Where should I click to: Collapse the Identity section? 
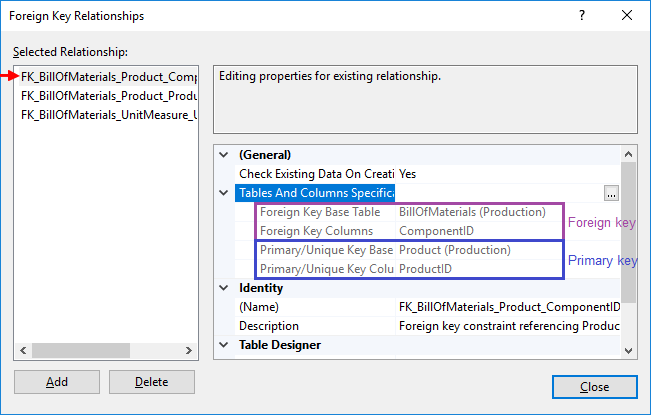223,288
